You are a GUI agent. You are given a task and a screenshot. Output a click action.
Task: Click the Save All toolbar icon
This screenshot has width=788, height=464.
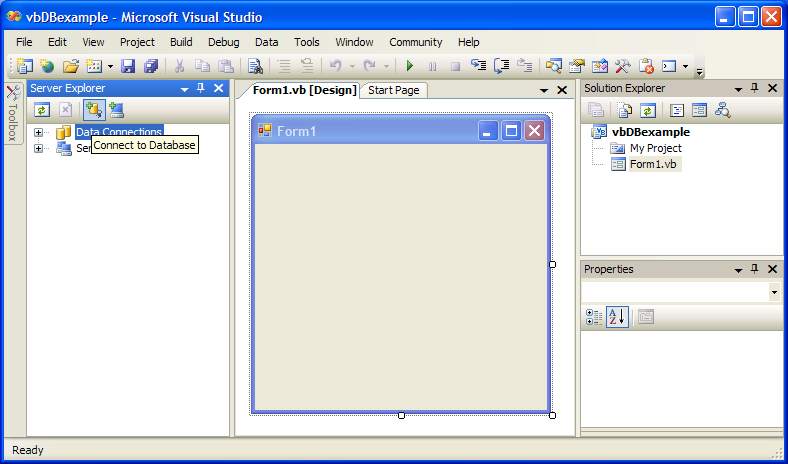[151, 66]
